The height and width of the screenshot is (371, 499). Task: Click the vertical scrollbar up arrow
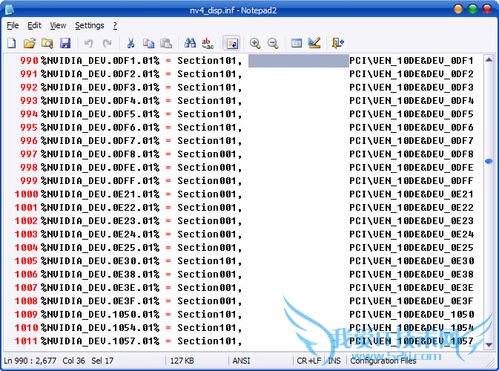(489, 60)
